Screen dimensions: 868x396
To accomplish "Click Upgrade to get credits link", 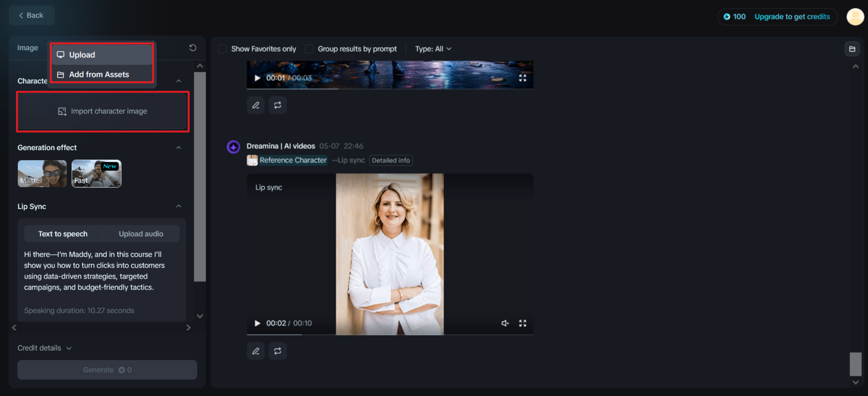I will point(792,17).
